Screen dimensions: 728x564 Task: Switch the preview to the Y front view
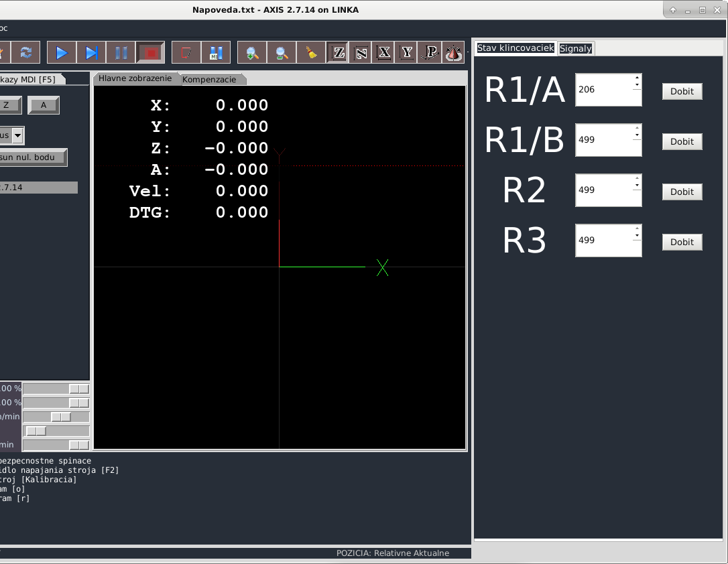407,52
